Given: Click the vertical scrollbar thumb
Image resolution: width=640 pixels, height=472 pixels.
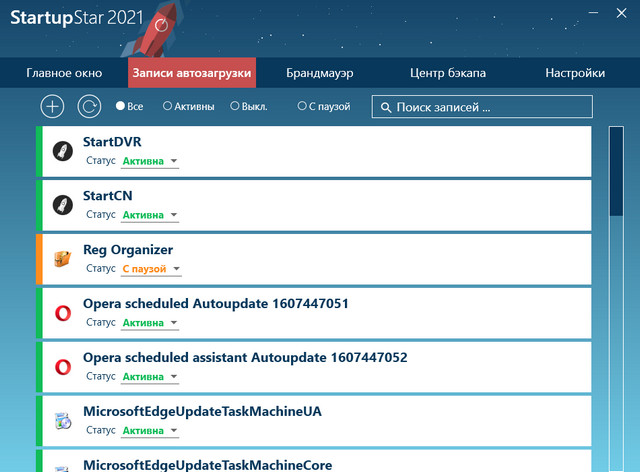Looking at the screenshot, I should 617,170.
